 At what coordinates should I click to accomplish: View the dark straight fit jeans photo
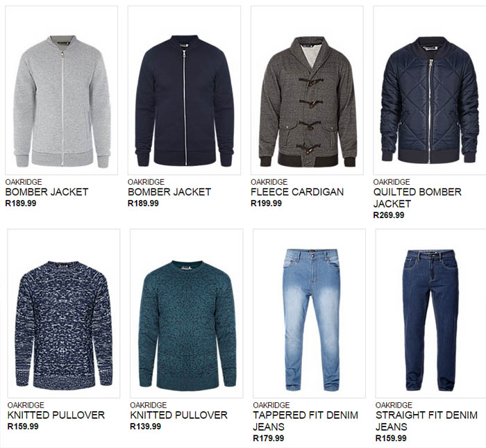[x=431, y=313]
